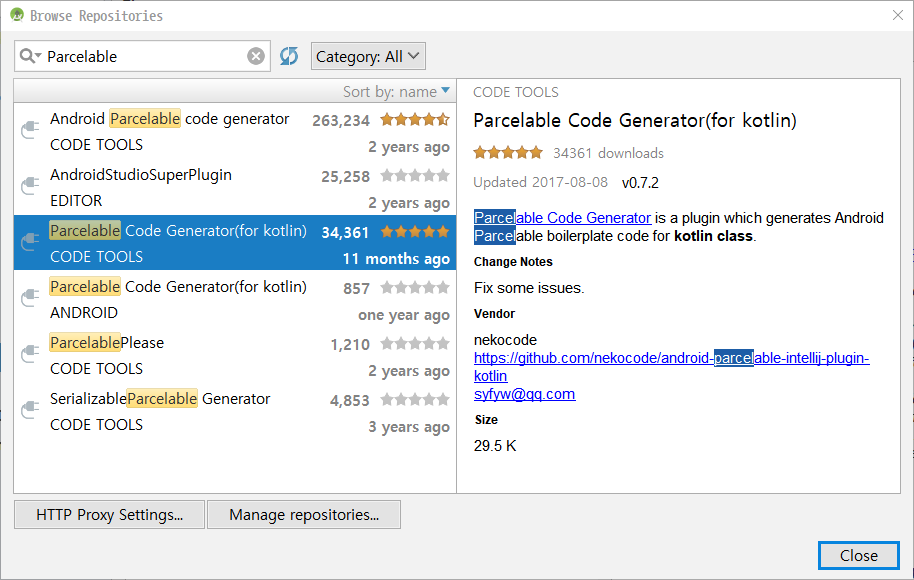The width and height of the screenshot is (914, 580).
Task: Open the Sort by: name dropdown
Action: pyautogui.click(x=396, y=92)
